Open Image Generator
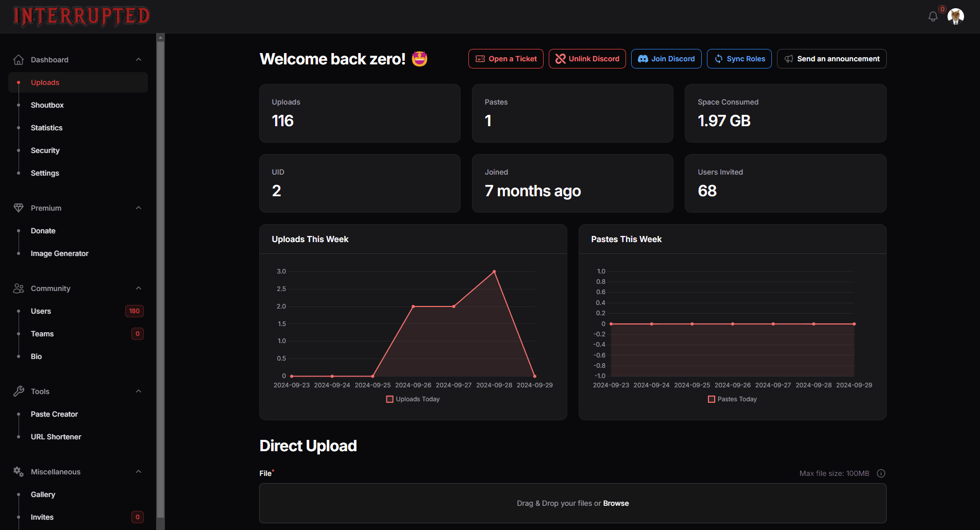Viewport: 980px width, 530px height. click(78, 253)
